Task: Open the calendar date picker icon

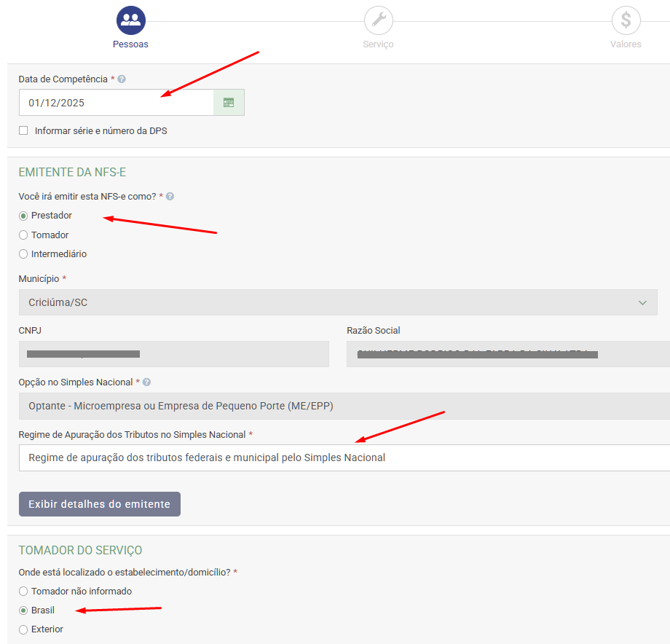Action: [x=229, y=103]
